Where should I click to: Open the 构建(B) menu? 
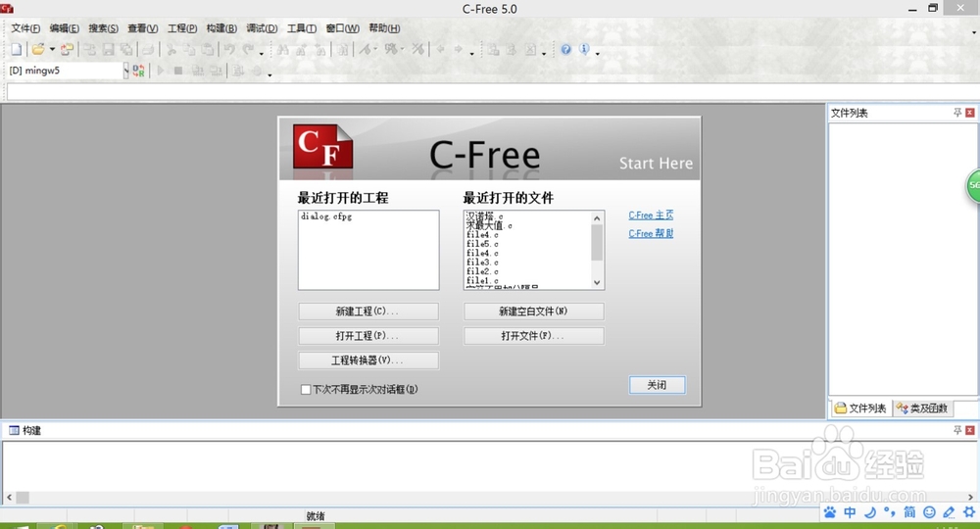[221, 28]
